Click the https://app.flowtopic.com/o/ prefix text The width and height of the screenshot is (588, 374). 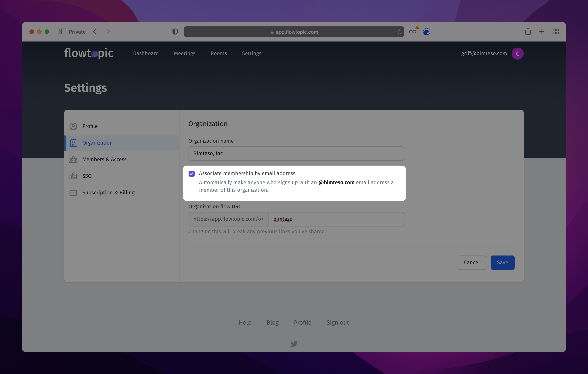228,219
